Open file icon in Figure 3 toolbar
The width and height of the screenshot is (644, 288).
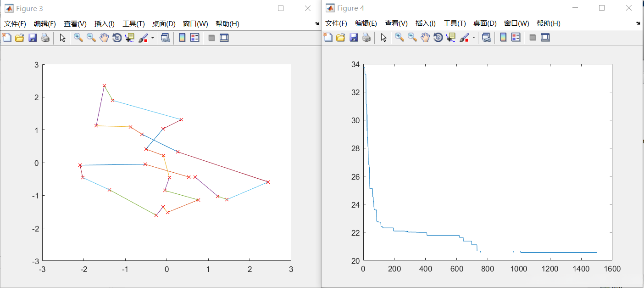point(19,38)
